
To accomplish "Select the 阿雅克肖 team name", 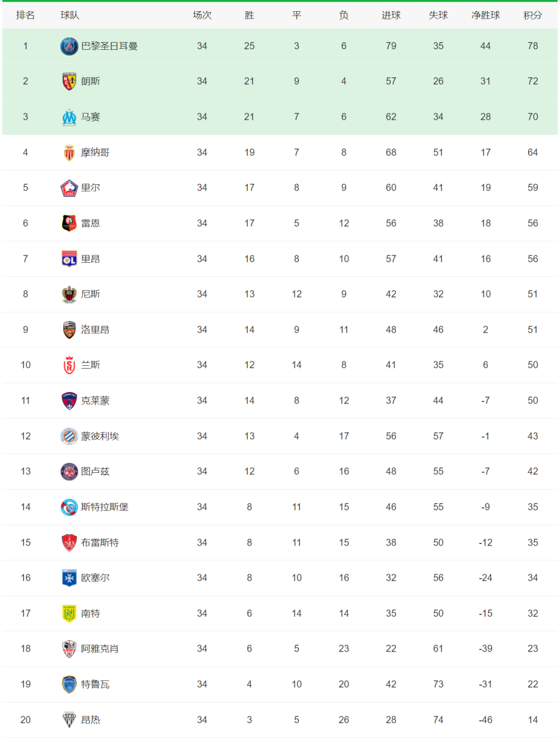I will [x=100, y=649].
